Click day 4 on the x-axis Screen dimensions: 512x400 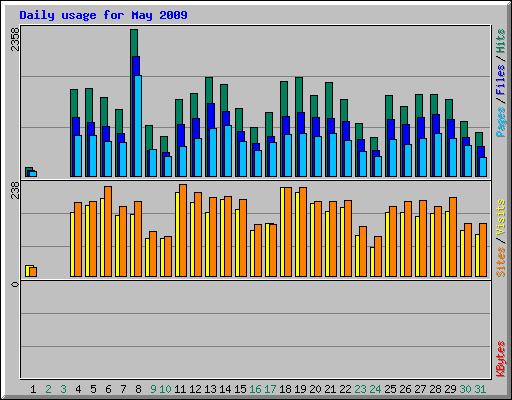[78, 389]
